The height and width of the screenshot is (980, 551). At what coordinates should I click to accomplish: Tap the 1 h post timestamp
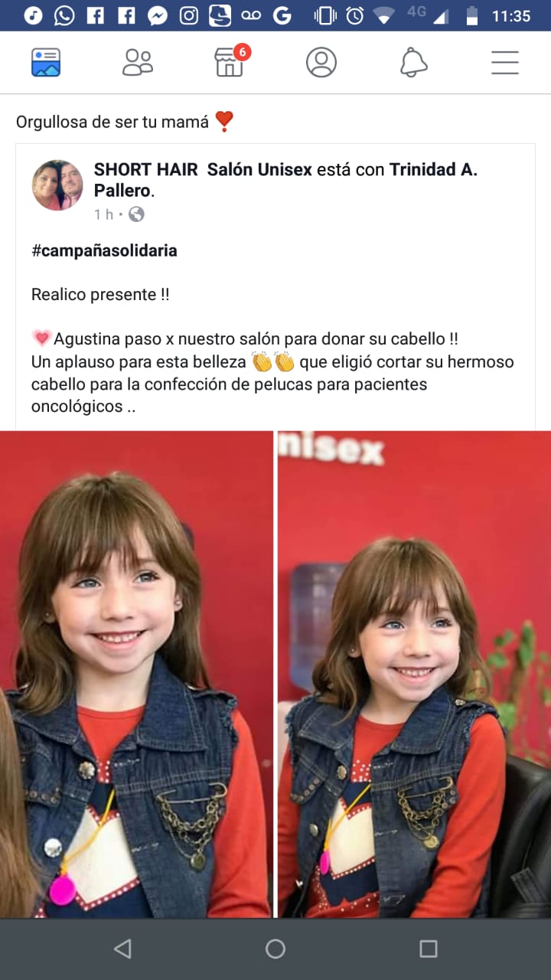[103, 214]
